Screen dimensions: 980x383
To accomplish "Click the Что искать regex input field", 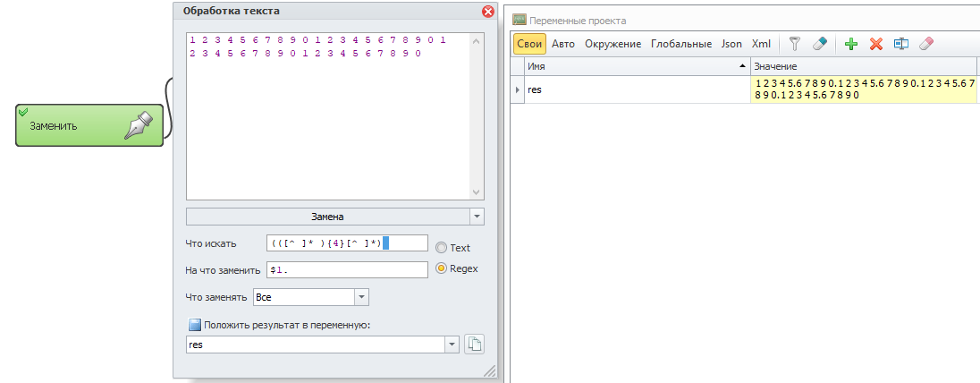I will pyautogui.click(x=347, y=243).
